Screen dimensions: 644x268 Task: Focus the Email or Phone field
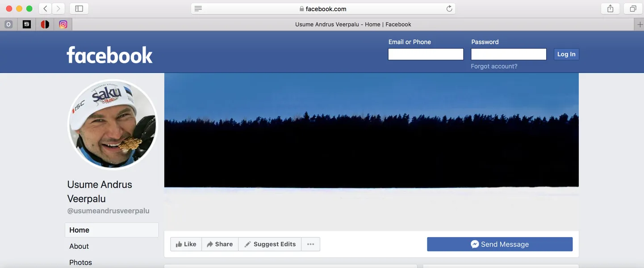tap(426, 54)
